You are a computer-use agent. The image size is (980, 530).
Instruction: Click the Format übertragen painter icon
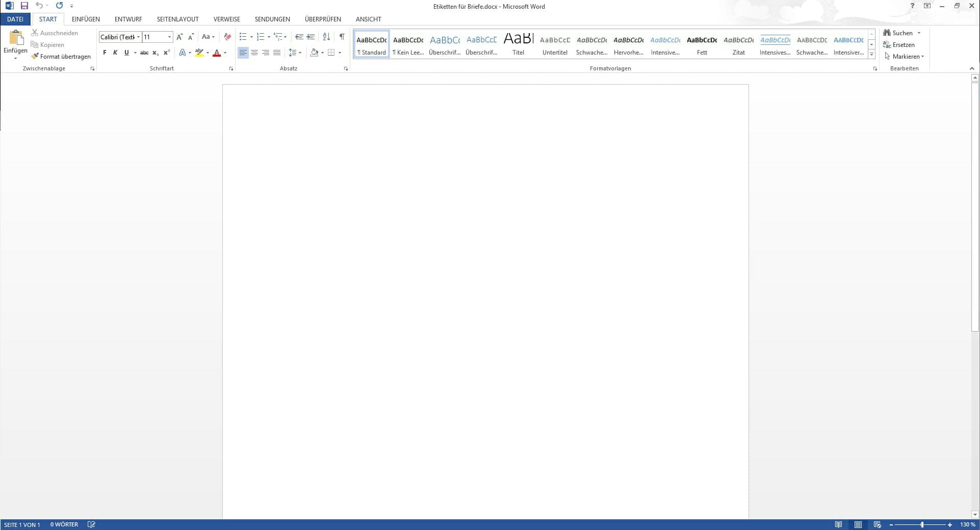[35, 57]
